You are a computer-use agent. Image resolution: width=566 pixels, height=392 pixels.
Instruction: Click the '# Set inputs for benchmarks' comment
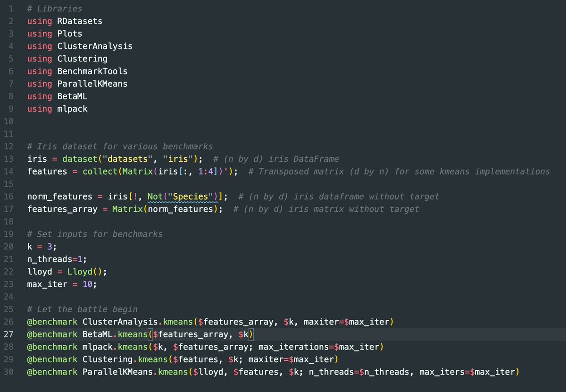click(95, 234)
